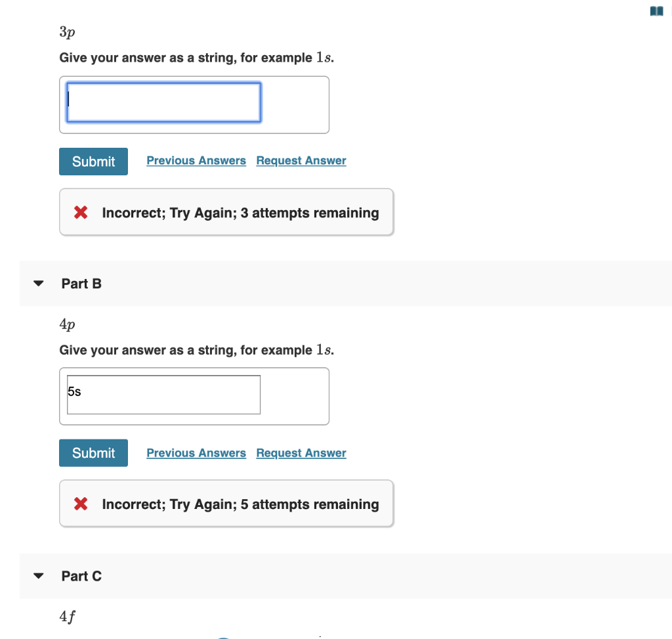672x639 pixels.
Task: Click the Incorrect message box under Part A
Action: pos(226,211)
